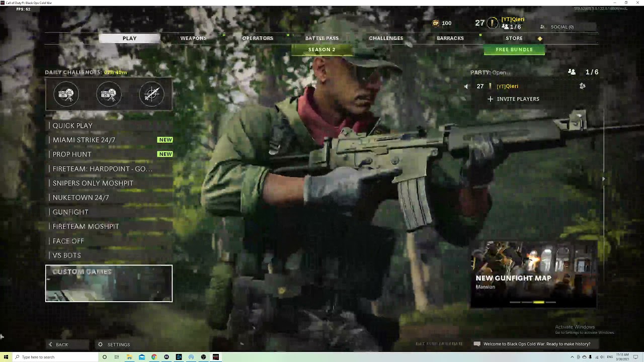Open the Battle Pass tab

322,38
